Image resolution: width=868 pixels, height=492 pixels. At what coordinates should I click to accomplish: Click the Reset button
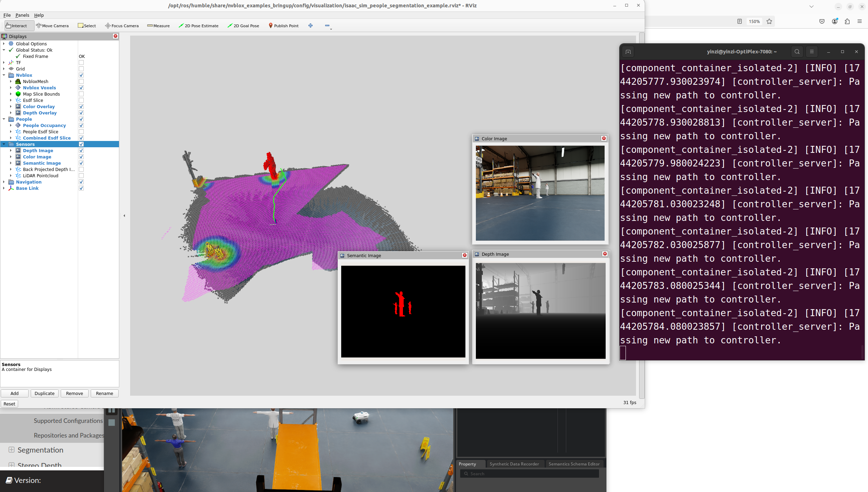point(9,404)
